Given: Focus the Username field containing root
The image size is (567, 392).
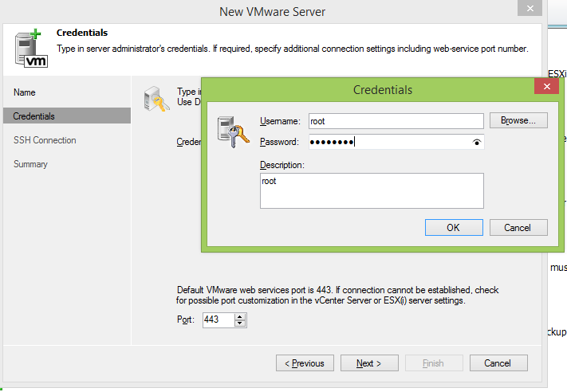Looking at the screenshot, I should (x=396, y=121).
